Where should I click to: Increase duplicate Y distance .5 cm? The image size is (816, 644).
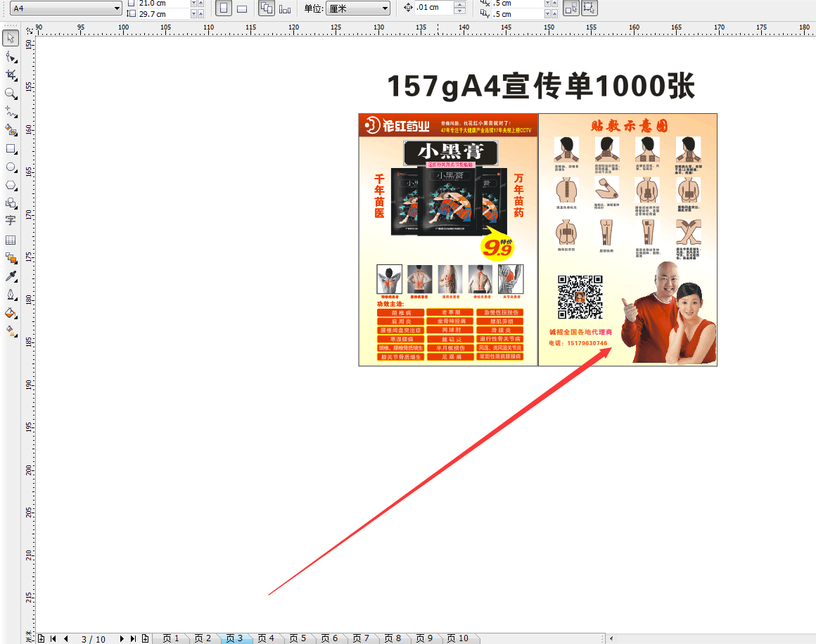[554, 13]
